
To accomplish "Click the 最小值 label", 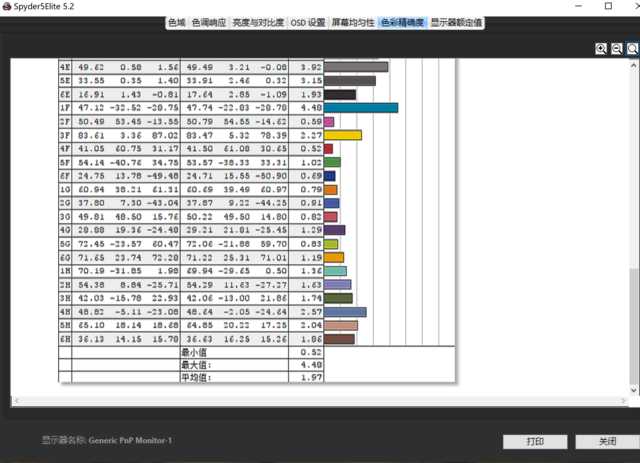I will point(194,352).
